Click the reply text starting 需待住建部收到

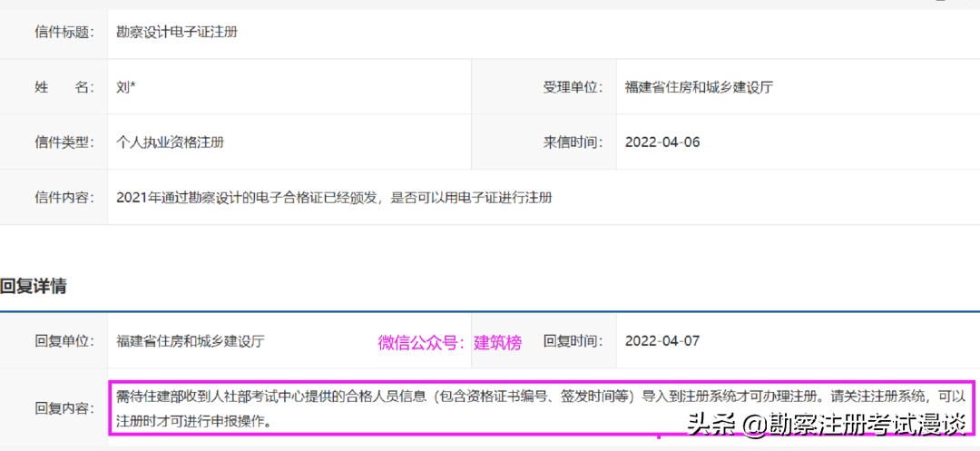pyautogui.click(x=541, y=408)
